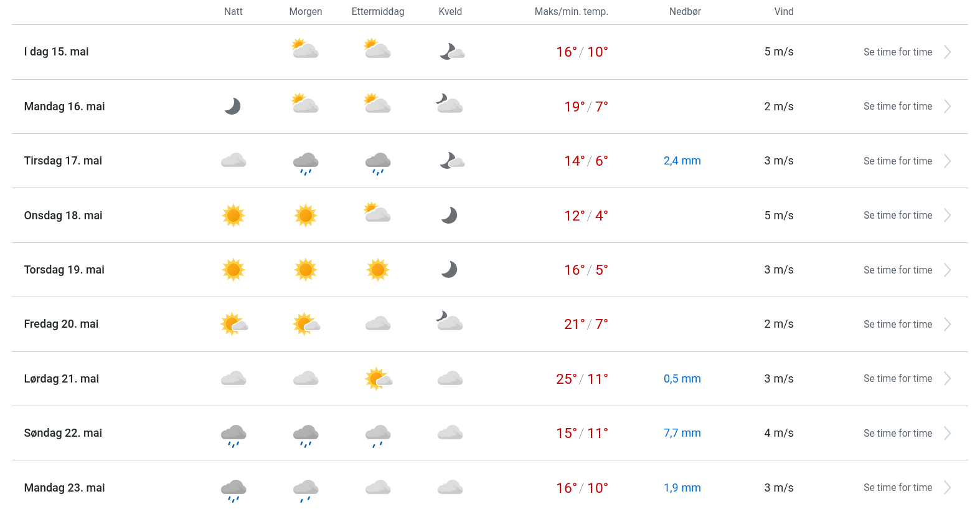Open 'Se time for time' for Mandag 16. mai
This screenshot has width=980, height=514.
click(897, 107)
